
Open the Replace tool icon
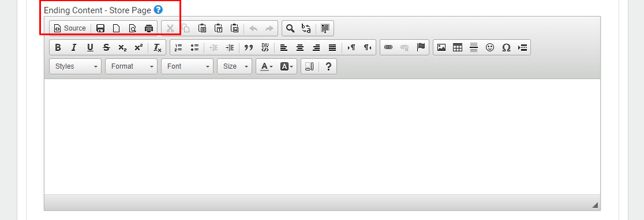pos(306,28)
